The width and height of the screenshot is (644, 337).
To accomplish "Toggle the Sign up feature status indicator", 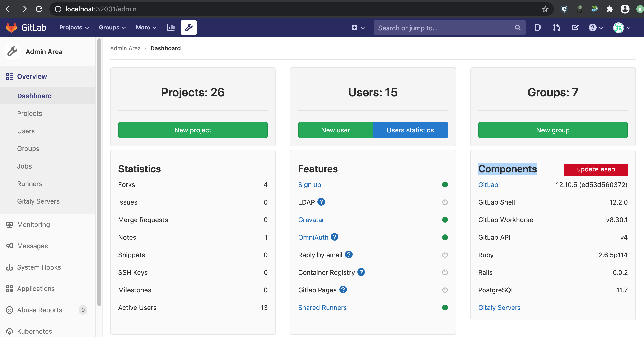I will (x=445, y=185).
